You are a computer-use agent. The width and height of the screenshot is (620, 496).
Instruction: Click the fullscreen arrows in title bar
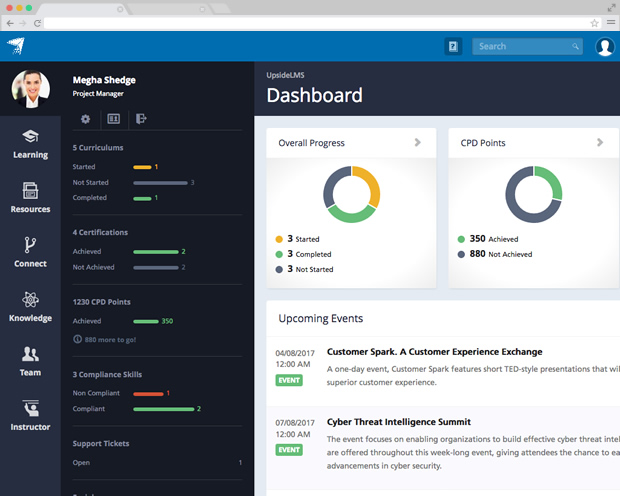click(x=611, y=8)
